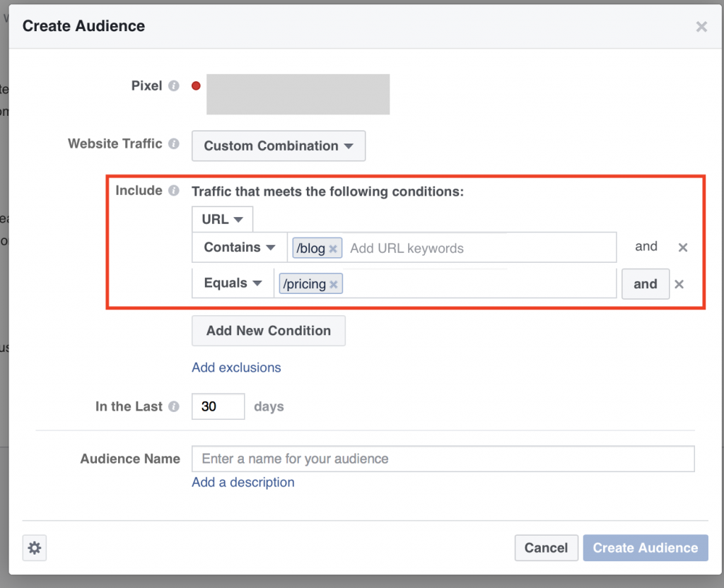Open the Custom Combination dropdown
This screenshot has height=588, width=724.
tap(278, 146)
